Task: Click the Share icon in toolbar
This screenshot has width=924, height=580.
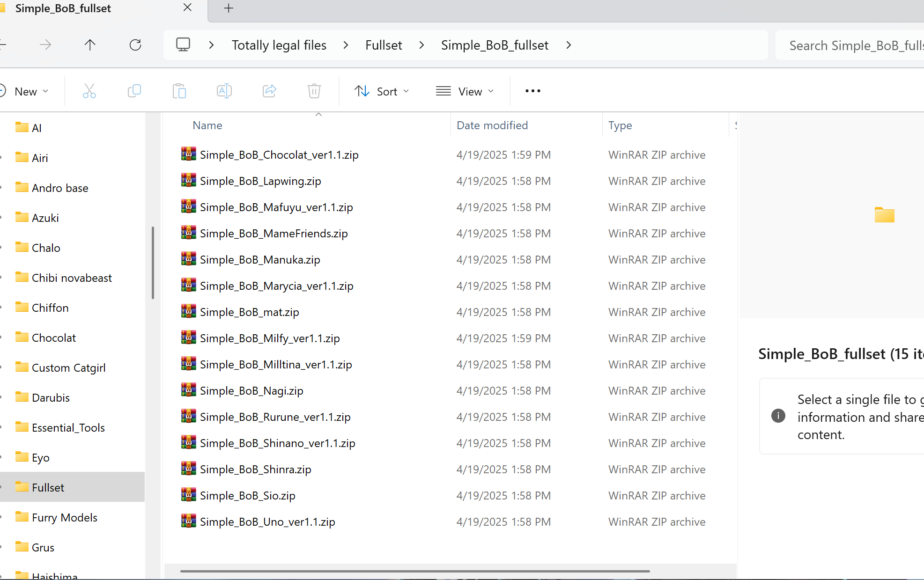Action: coord(269,91)
